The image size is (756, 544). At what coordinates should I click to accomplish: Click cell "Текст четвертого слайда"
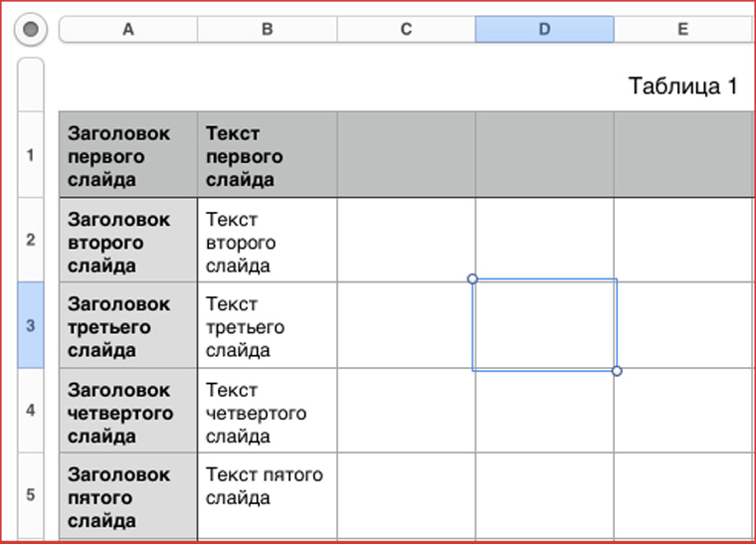click(x=267, y=412)
